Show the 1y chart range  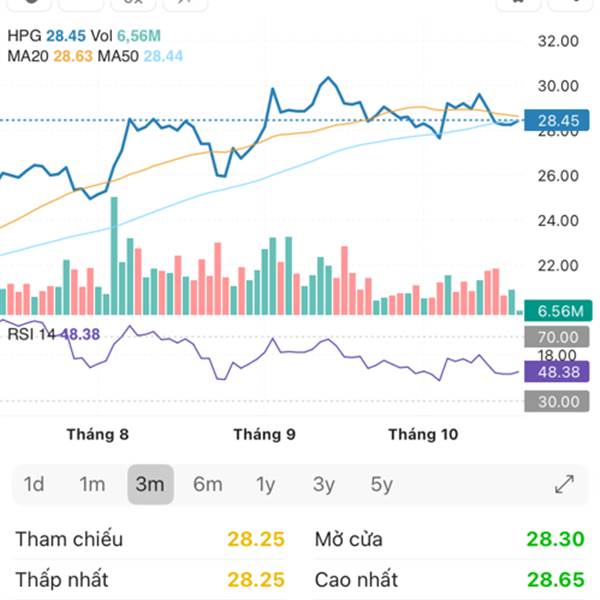(x=265, y=485)
